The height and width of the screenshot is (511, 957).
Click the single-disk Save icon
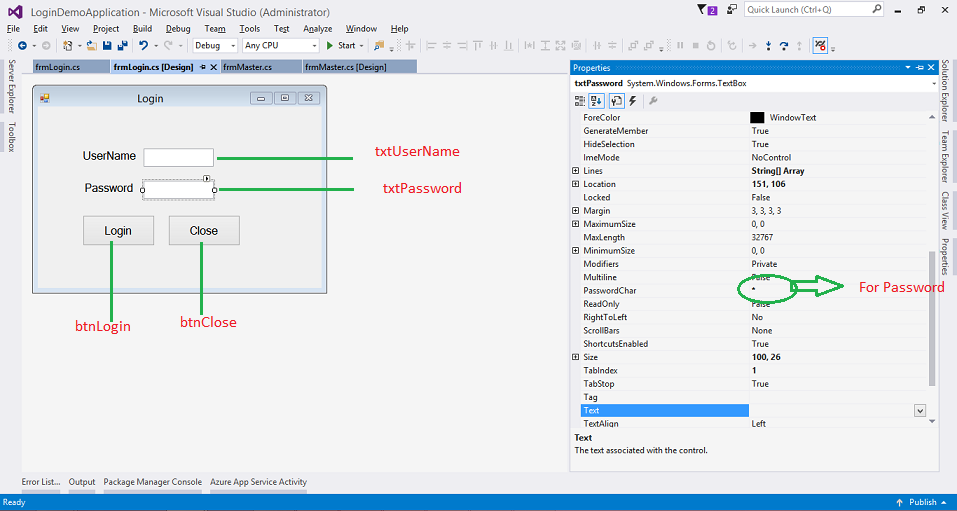pos(107,45)
